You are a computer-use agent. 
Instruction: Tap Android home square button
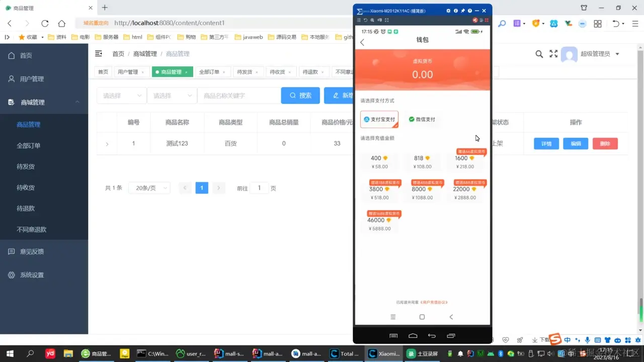coord(422,317)
